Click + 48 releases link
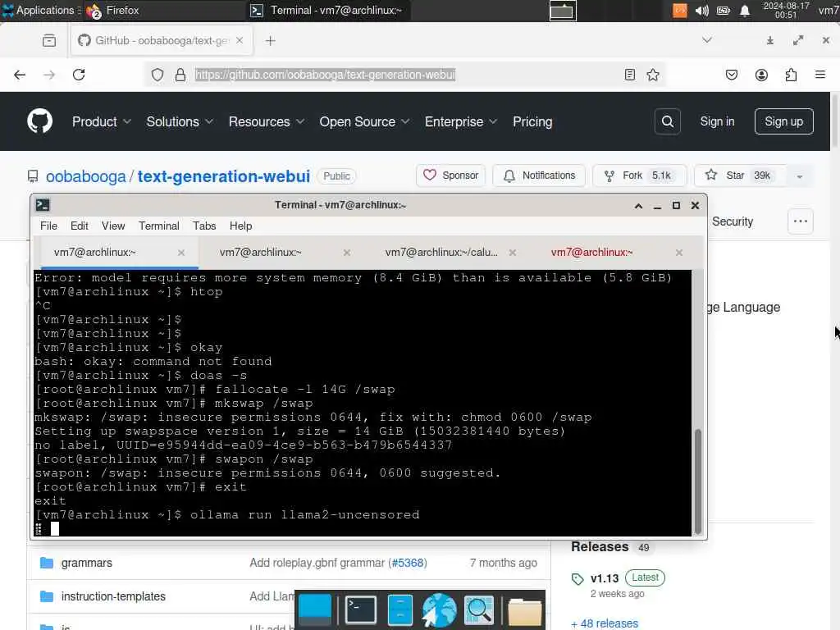Viewport: 840px width, 630px height. [605, 623]
